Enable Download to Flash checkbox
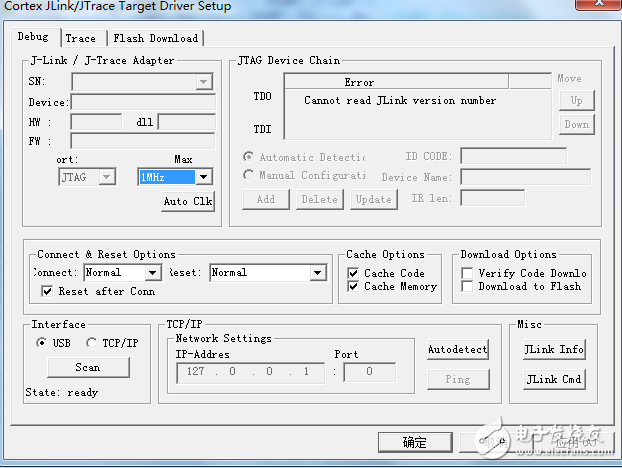Screen dimensions: 622x468 point(467,286)
